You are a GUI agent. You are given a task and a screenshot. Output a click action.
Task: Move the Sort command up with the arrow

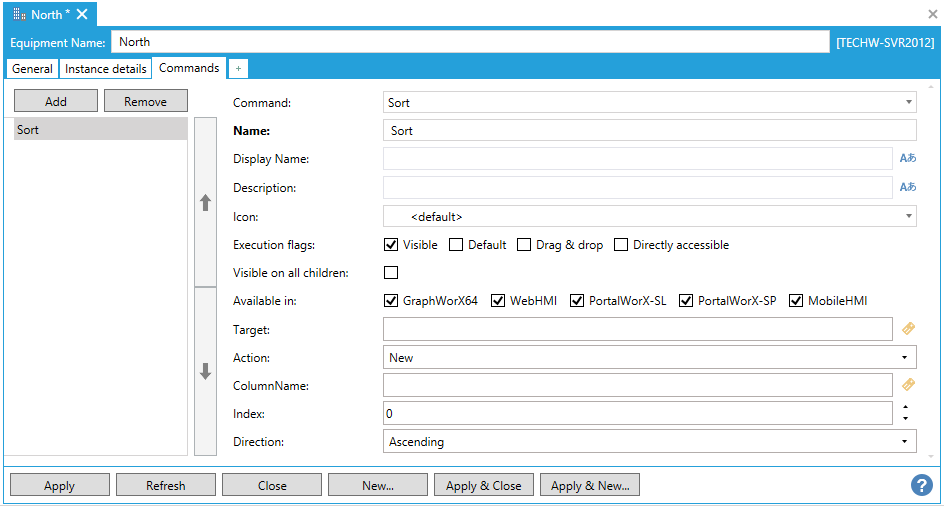pos(205,202)
